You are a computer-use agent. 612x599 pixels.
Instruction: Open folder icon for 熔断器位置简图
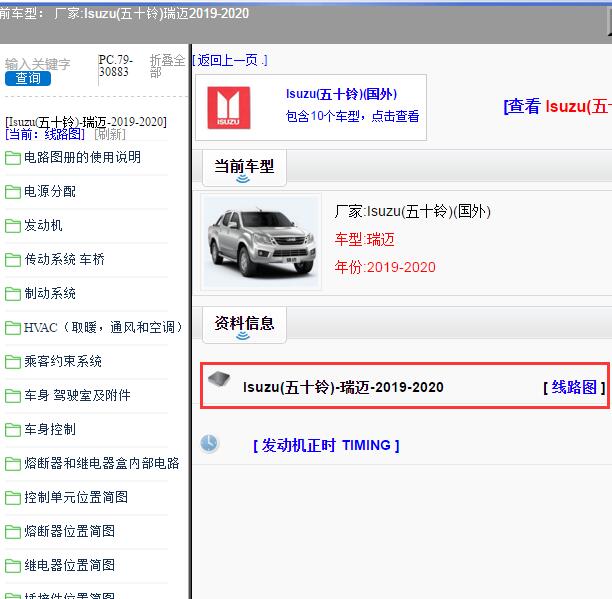point(12,532)
